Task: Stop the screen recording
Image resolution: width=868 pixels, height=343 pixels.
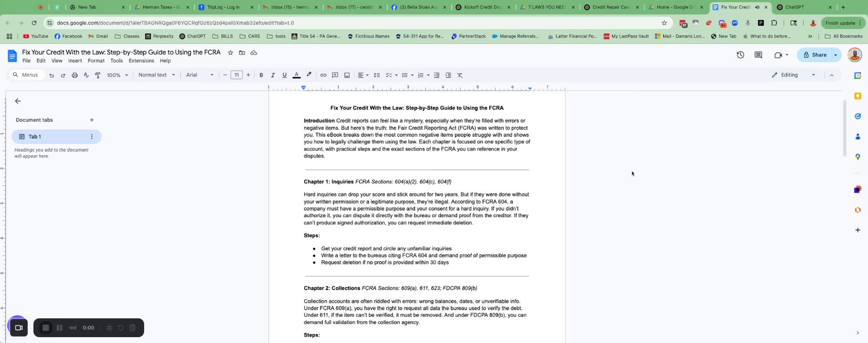Action: coord(46,328)
